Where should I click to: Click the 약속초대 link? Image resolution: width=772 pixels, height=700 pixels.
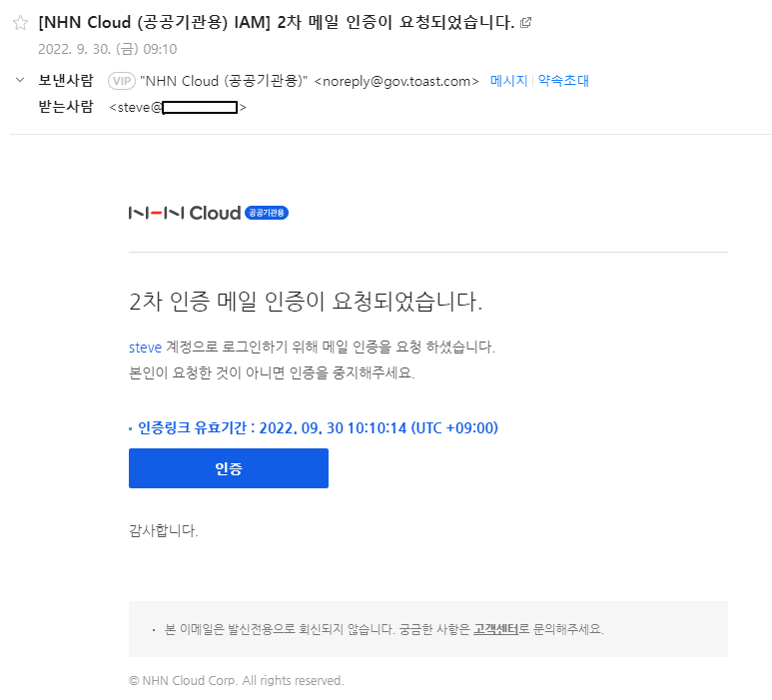(x=563, y=81)
